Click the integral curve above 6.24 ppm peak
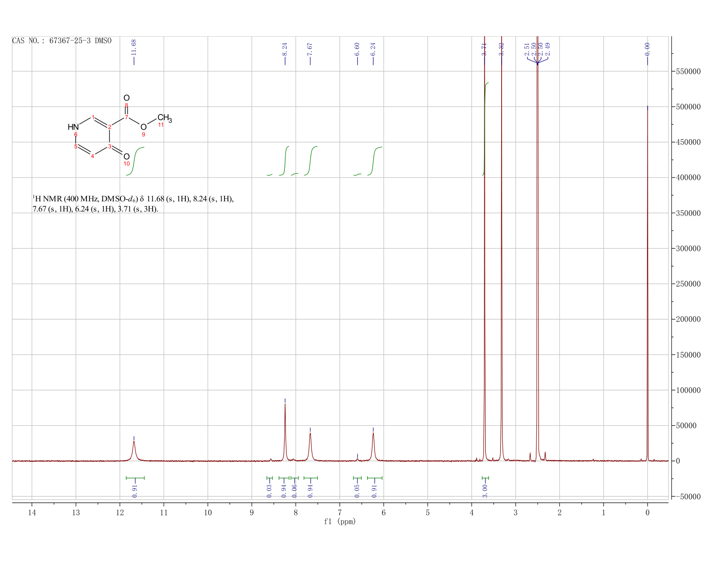This screenshot has width=728, height=563. click(375, 161)
